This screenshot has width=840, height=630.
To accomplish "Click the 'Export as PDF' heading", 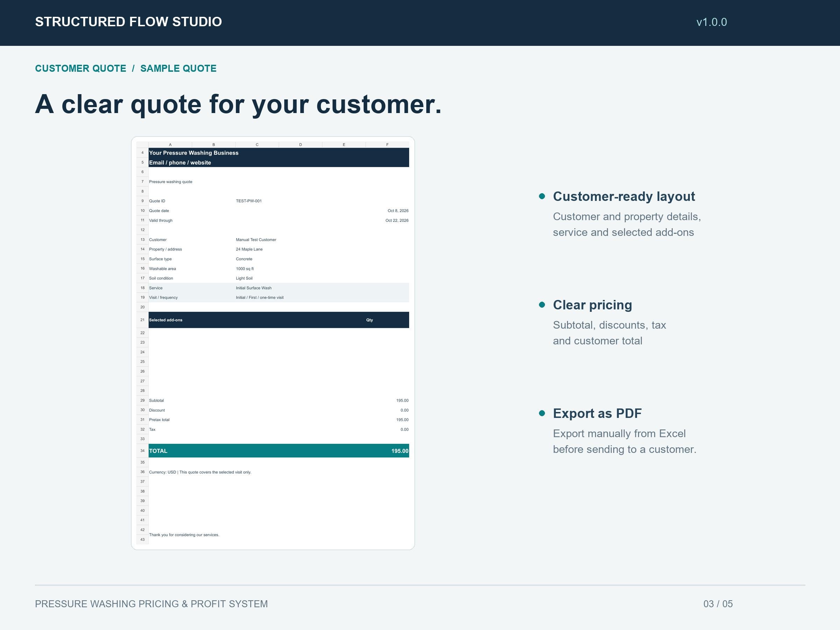I will [597, 413].
